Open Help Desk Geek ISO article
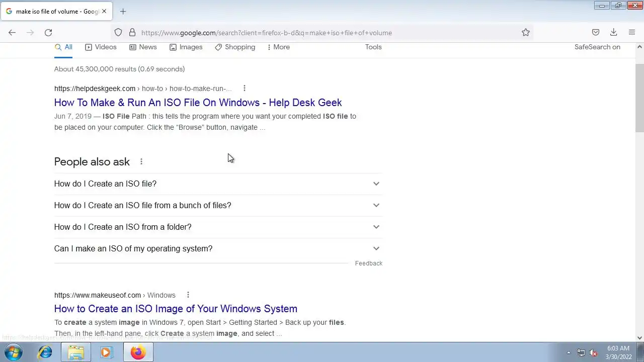Image resolution: width=644 pixels, height=362 pixels. 198,103
